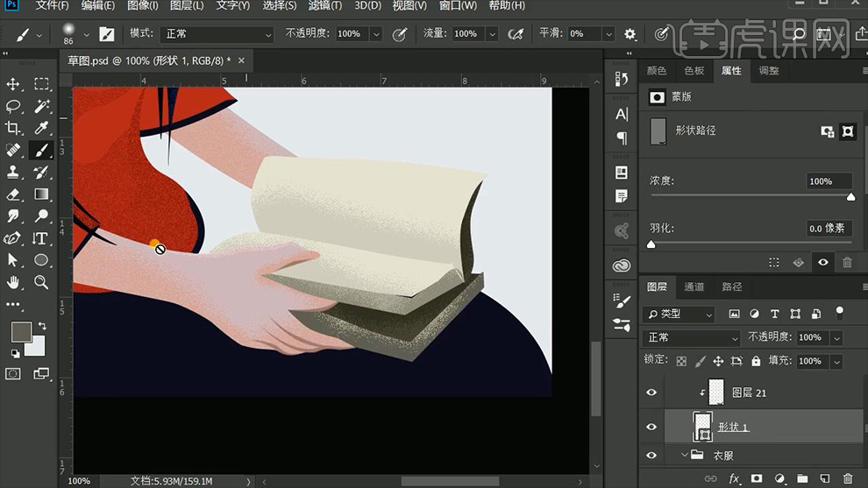The image size is (868, 488).
Task: Toggle mask visibility eye in Properties
Action: click(823, 262)
